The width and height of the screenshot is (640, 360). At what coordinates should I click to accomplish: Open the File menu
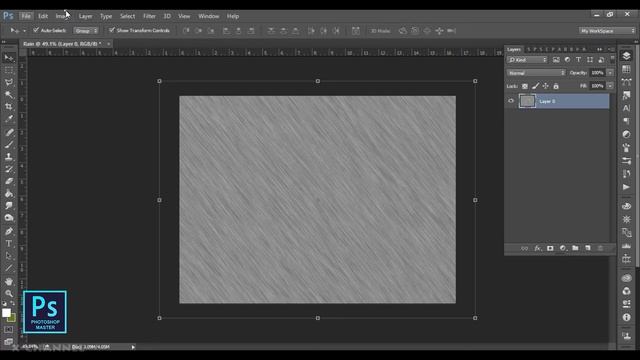click(x=26, y=16)
